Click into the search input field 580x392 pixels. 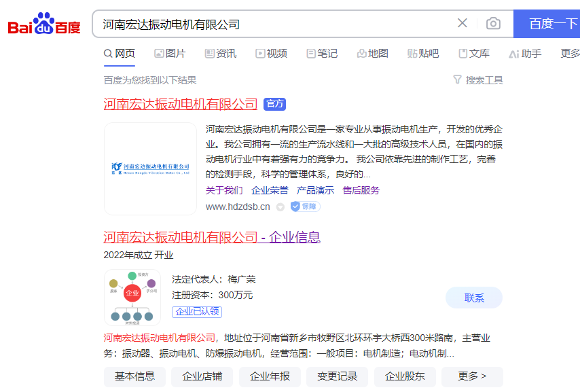point(272,24)
